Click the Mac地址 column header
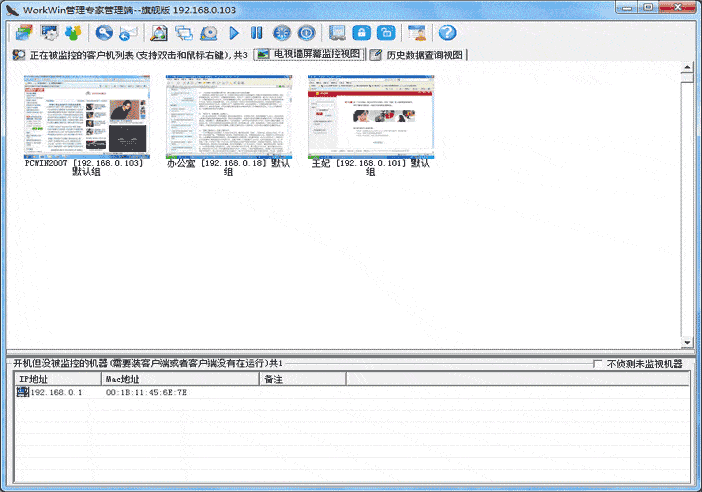The image size is (702, 492). coord(180,379)
